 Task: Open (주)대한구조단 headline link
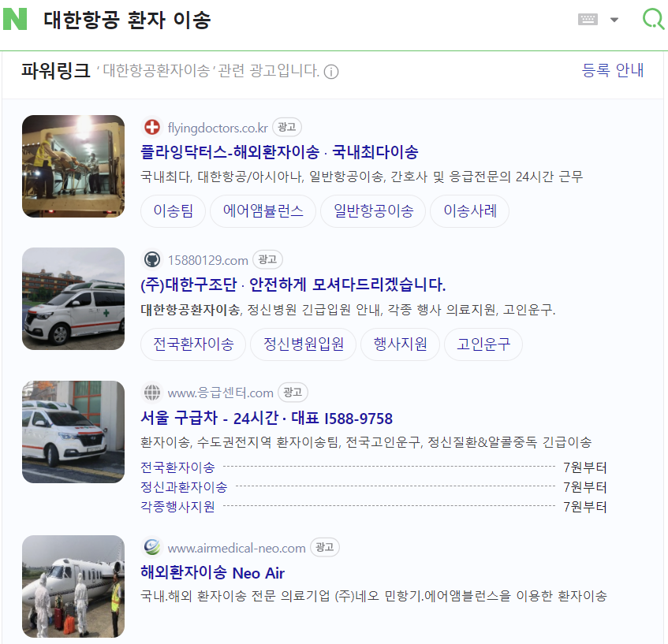click(x=293, y=285)
